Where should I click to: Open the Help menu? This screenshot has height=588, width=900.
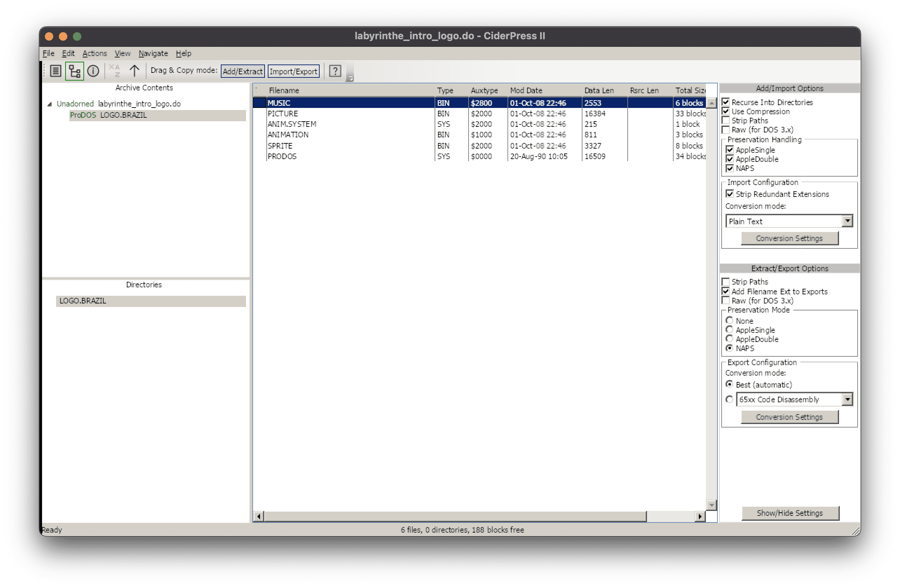(x=183, y=53)
